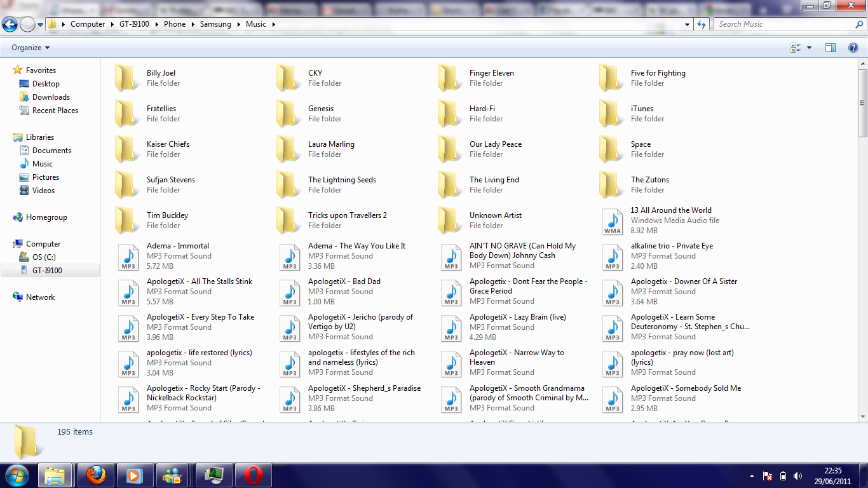Expand the arrow after Samsung in breadcrumb

pyautogui.click(x=238, y=24)
